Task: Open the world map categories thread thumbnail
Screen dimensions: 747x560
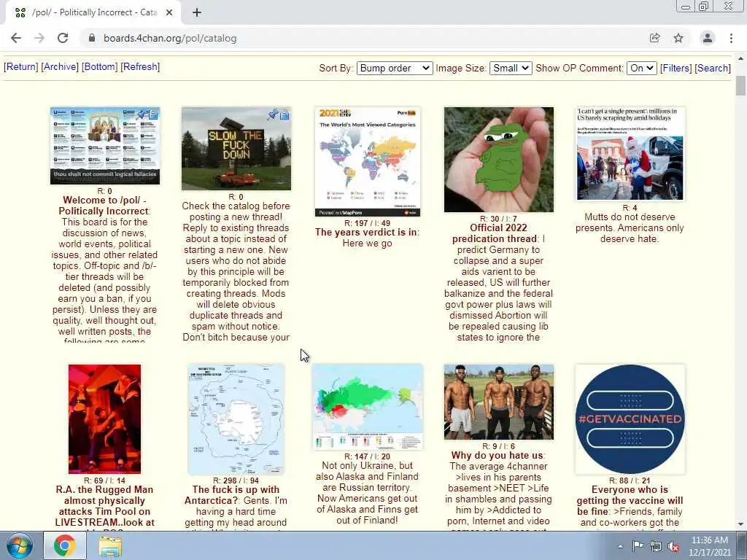Action: (368, 162)
